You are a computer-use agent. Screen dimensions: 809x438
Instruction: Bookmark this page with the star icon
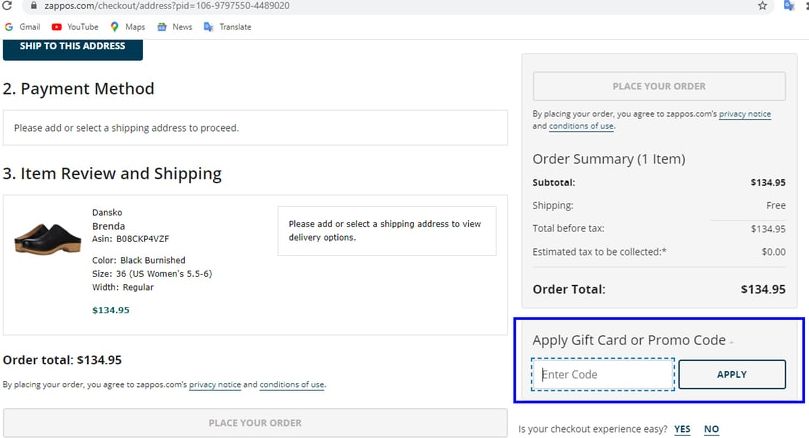[x=763, y=6]
